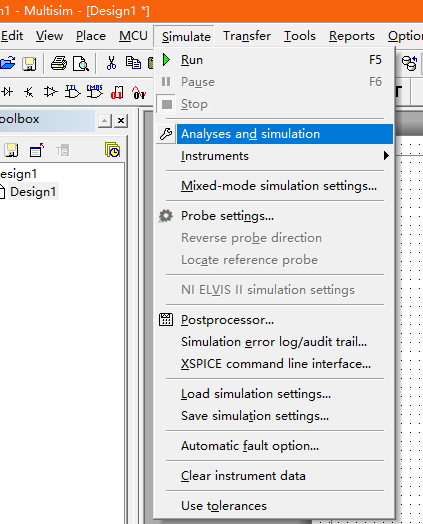Place a mixed component icon
423x524 pixels.
(x=139, y=93)
